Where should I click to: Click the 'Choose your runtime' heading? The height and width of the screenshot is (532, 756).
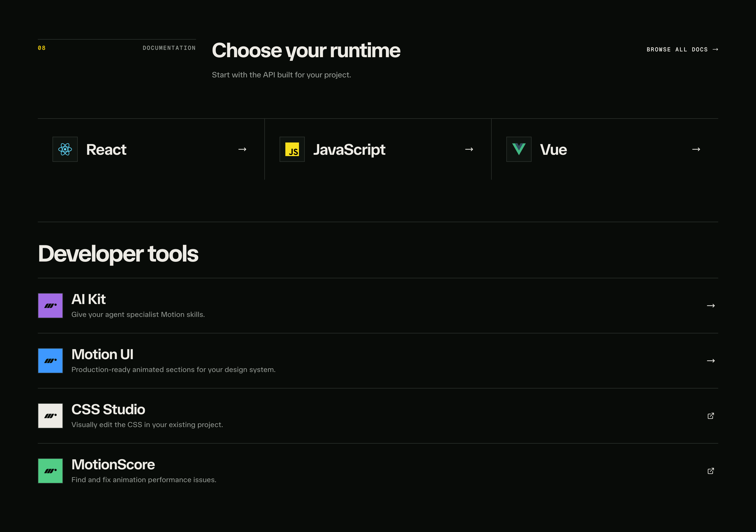306,51
